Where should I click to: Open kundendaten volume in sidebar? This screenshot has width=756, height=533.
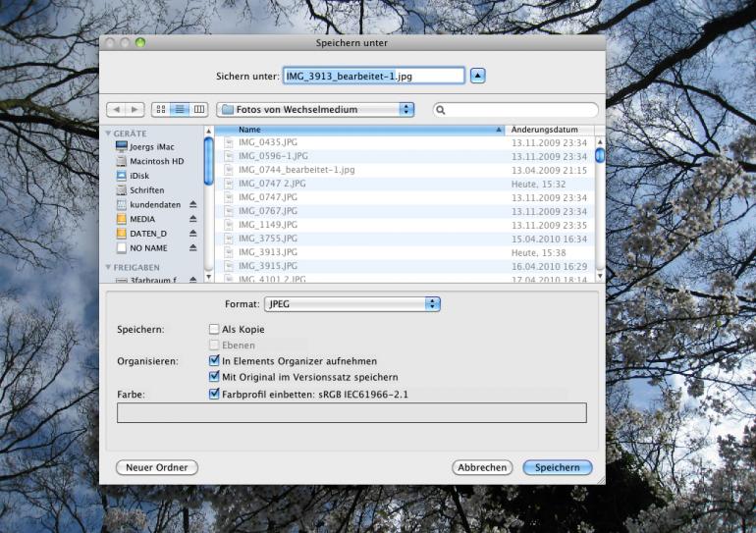155,204
